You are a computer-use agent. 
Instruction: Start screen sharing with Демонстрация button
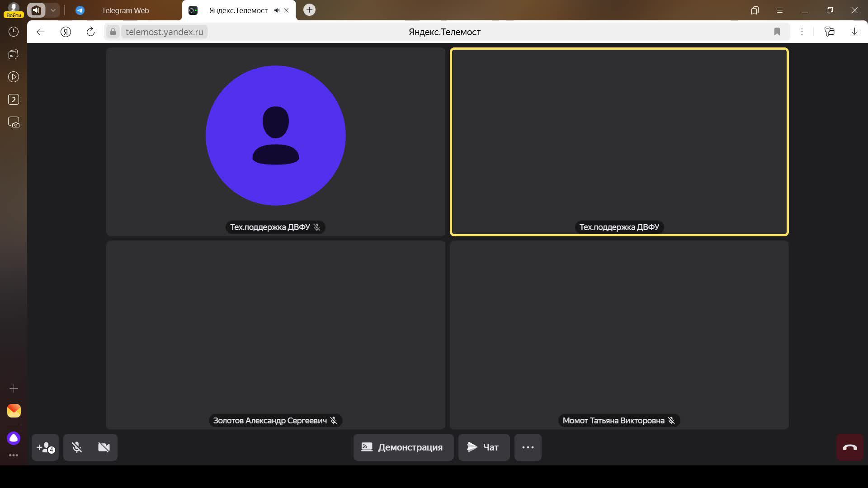click(x=403, y=447)
